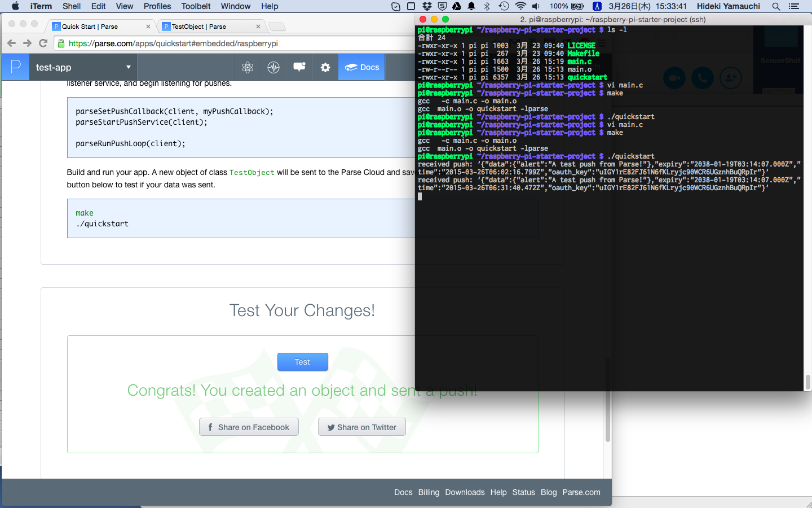This screenshot has height=508, width=812.
Task: Click the blue Test button
Action: click(302, 362)
